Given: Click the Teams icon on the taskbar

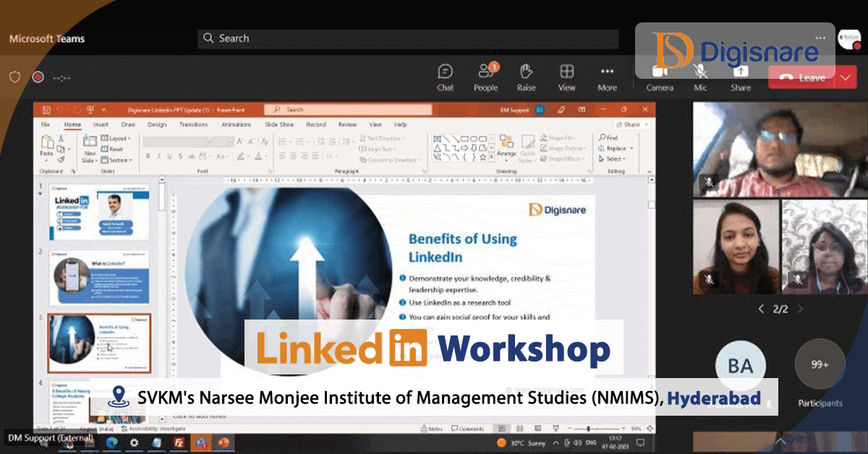Looking at the screenshot, I should tap(200, 442).
